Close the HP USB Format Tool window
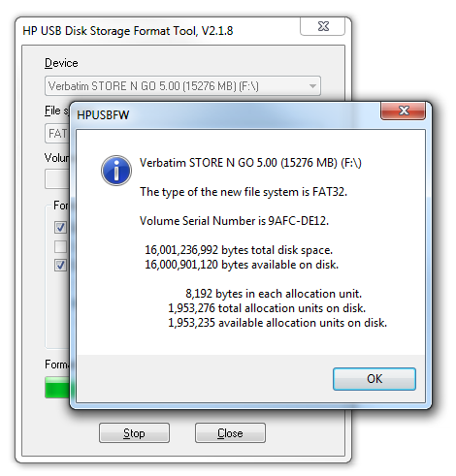Screen dimensions: 456x476 [323, 26]
